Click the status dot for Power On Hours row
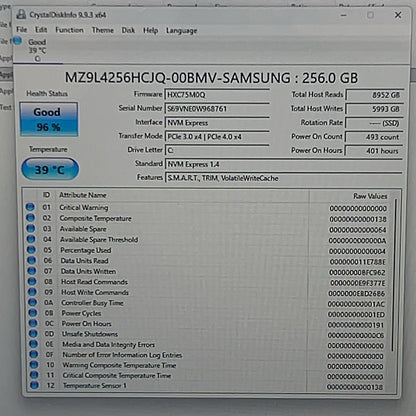 click(x=33, y=323)
